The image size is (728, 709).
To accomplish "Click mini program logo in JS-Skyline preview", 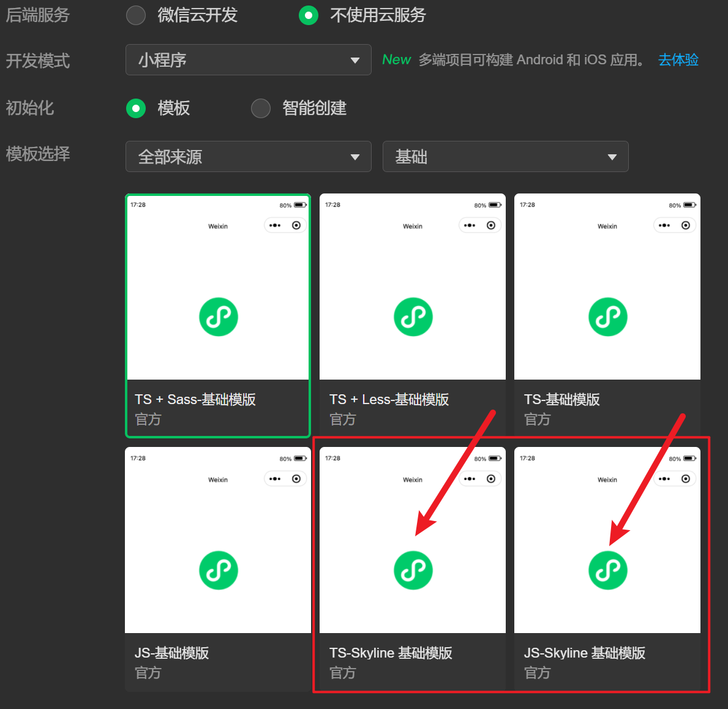I will [x=608, y=570].
